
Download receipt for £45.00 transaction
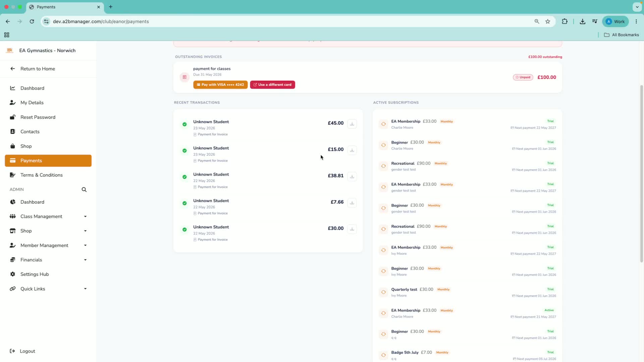pyautogui.click(x=352, y=124)
